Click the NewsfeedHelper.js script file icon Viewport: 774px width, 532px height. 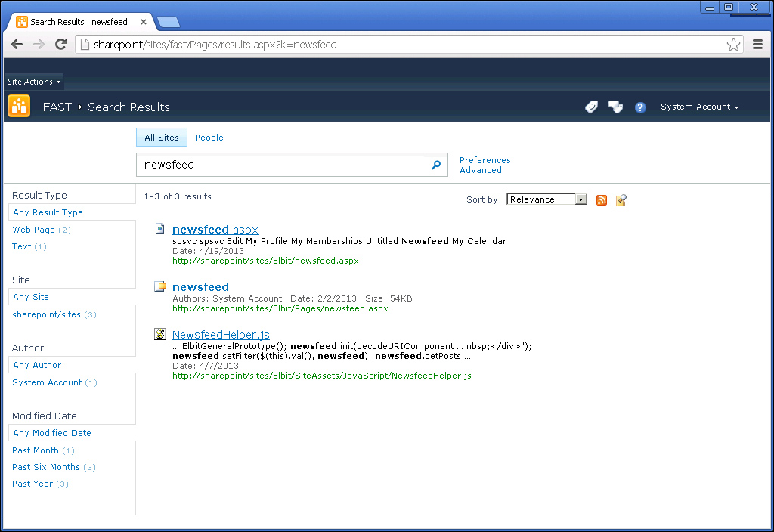click(x=160, y=334)
